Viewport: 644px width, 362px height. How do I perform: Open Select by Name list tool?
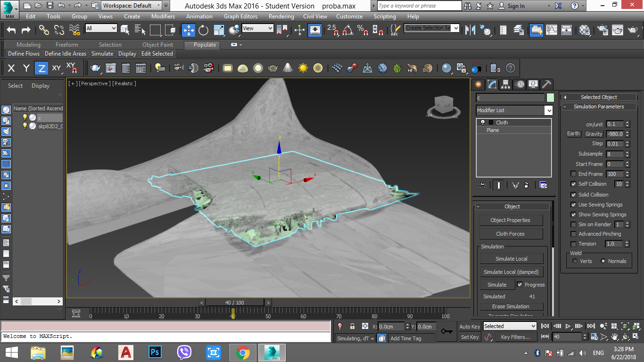click(x=140, y=30)
